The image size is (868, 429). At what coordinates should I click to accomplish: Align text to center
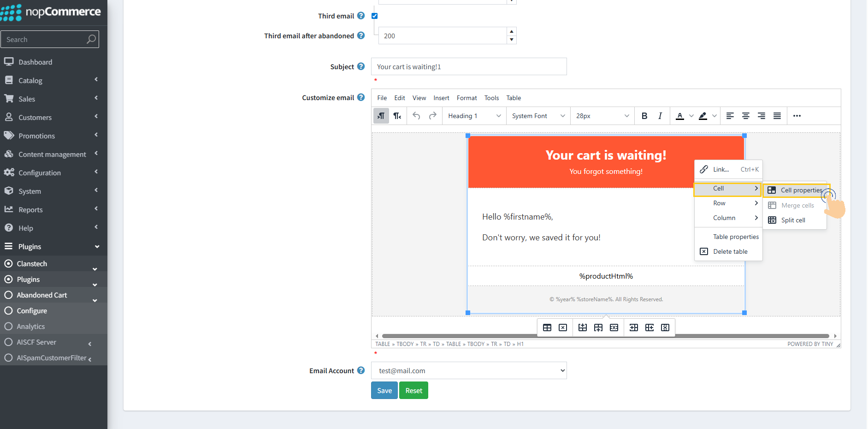click(745, 116)
